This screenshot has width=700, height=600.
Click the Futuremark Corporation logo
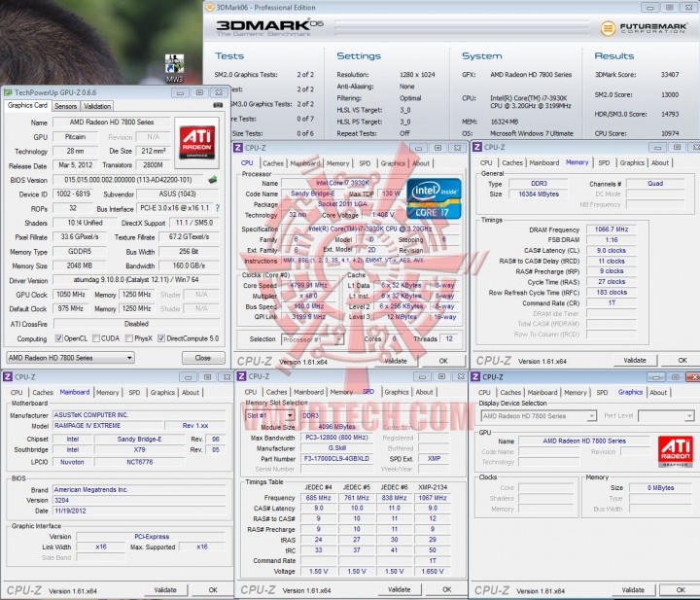[644, 28]
